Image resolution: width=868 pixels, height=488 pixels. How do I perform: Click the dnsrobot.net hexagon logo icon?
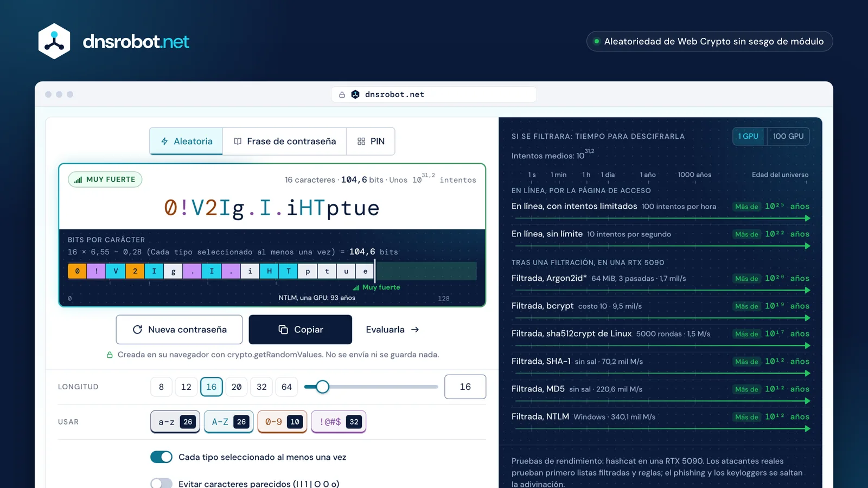pyautogui.click(x=54, y=41)
